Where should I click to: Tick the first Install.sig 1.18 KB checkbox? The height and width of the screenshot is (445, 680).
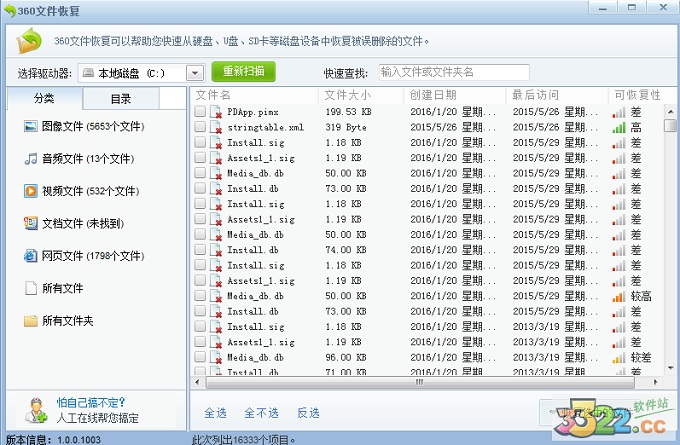(x=200, y=142)
